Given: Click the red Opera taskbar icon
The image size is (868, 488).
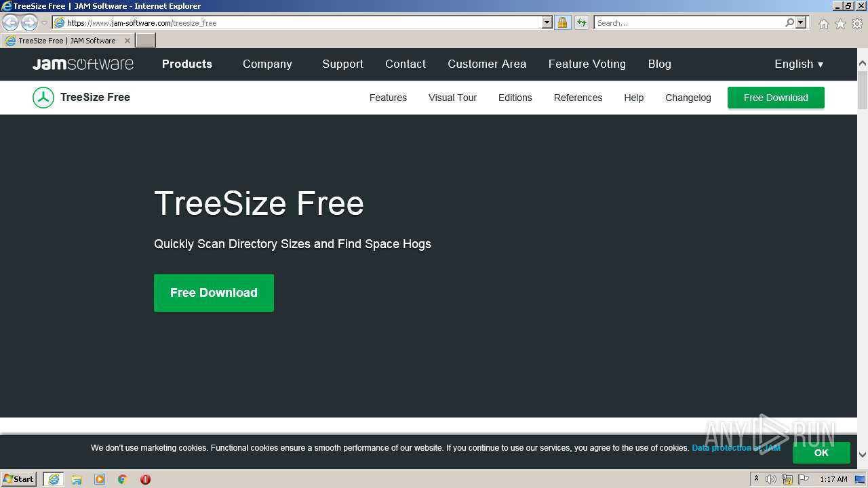Looking at the screenshot, I should 145,479.
